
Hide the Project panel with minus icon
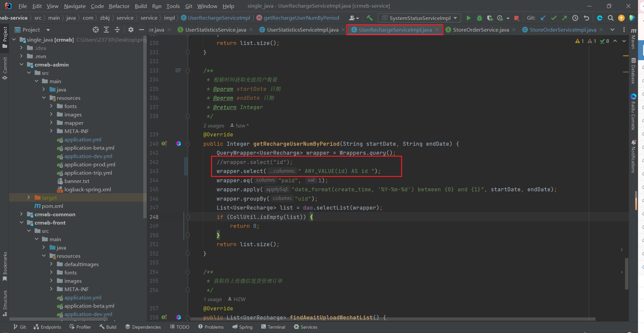click(142, 30)
